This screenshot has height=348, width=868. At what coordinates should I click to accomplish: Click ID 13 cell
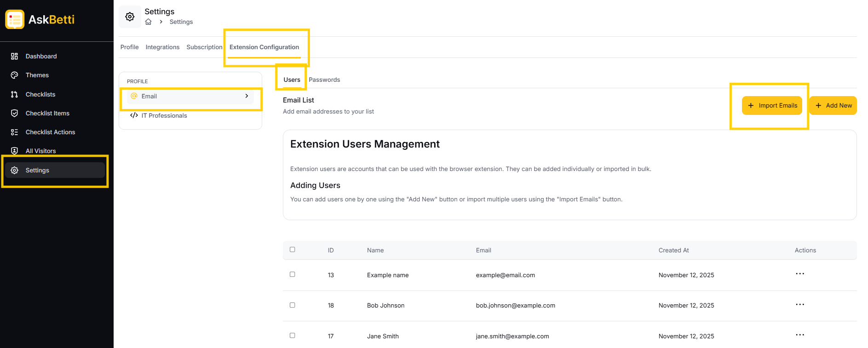(331, 275)
